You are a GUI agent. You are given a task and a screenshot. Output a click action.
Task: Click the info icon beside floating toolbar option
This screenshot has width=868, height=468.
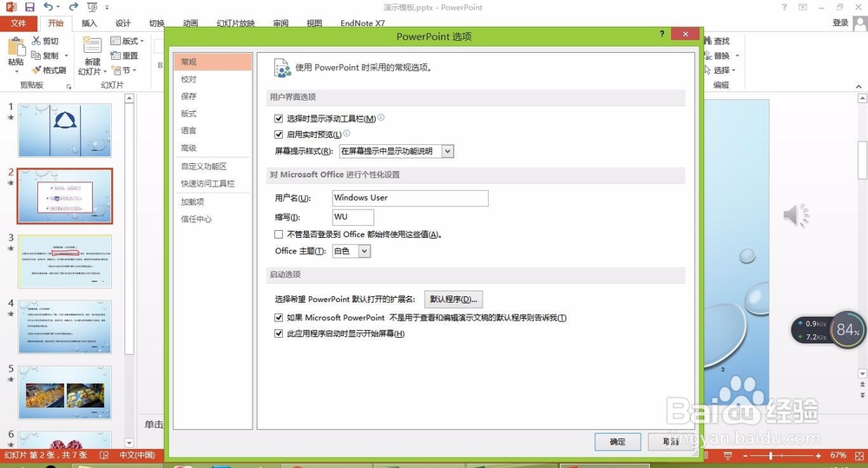point(381,117)
